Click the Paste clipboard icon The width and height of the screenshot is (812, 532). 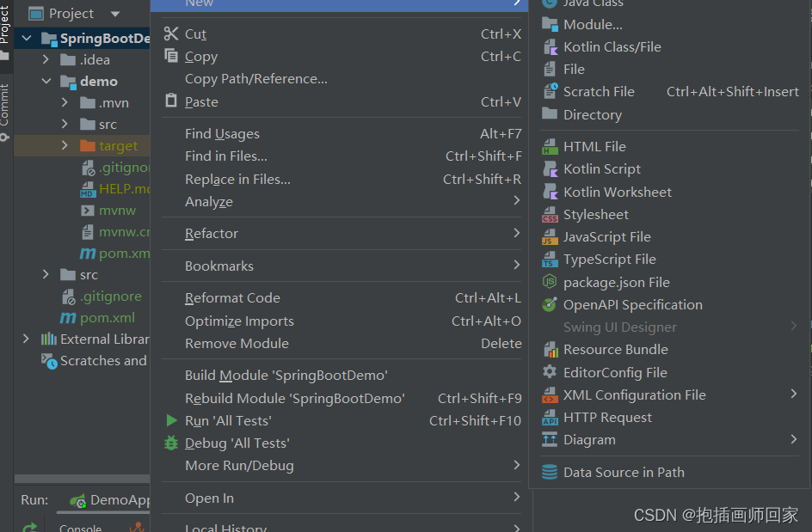tap(171, 101)
